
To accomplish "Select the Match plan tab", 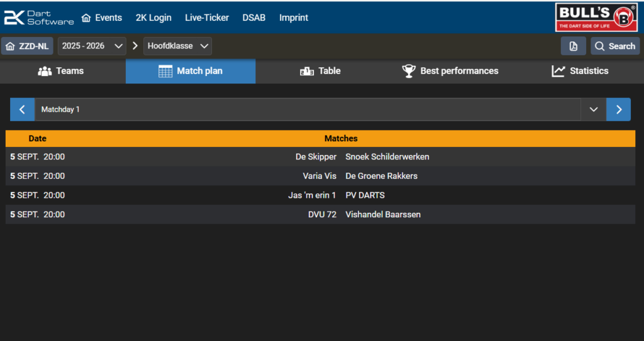I will [x=191, y=71].
